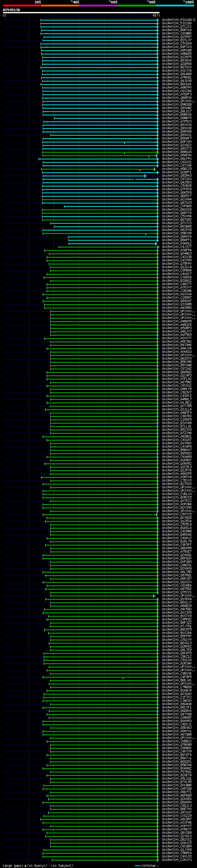197x868 pixels.
Task: Select the AV545136 query title
Action: [11, 10]
